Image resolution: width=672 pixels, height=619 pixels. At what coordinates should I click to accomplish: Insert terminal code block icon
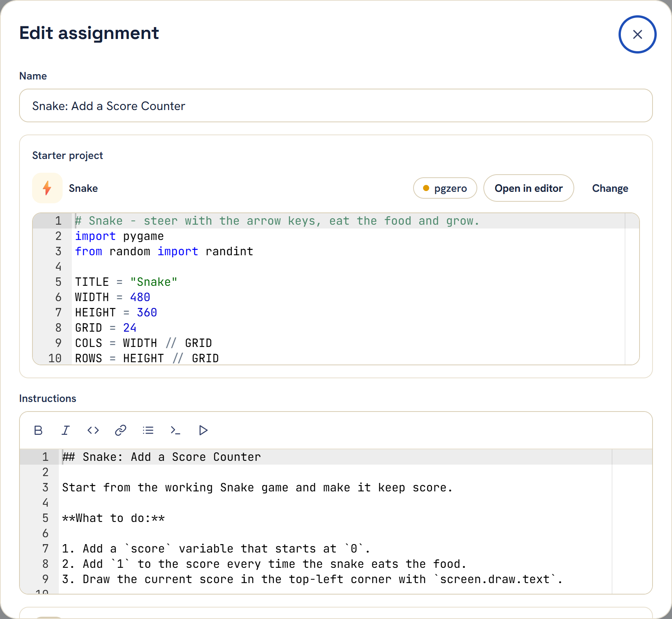point(176,430)
